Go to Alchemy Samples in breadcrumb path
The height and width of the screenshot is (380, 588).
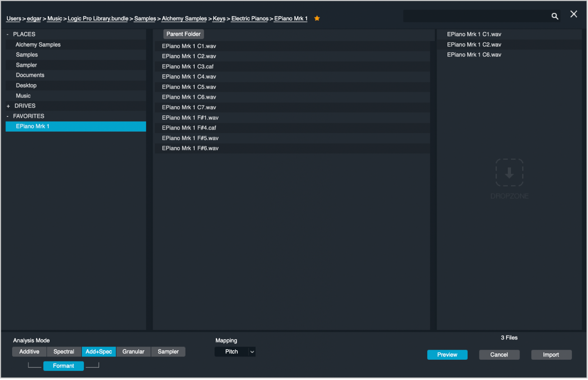pos(184,19)
